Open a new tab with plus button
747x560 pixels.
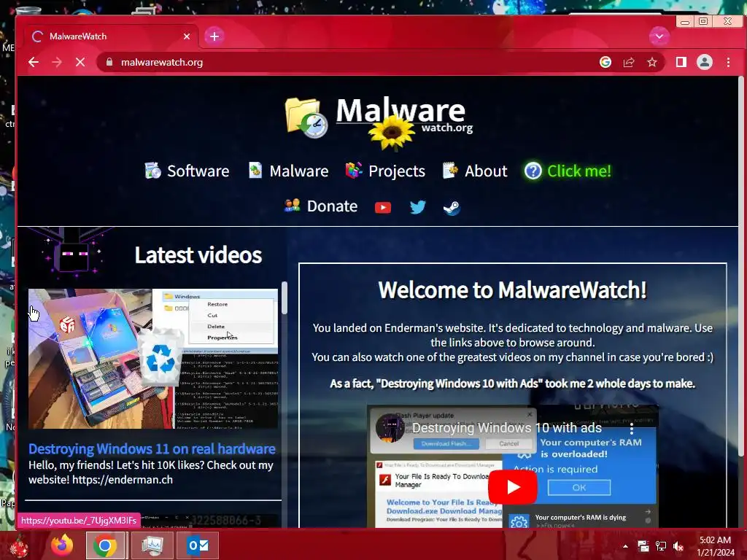click(x=214, y=36)
